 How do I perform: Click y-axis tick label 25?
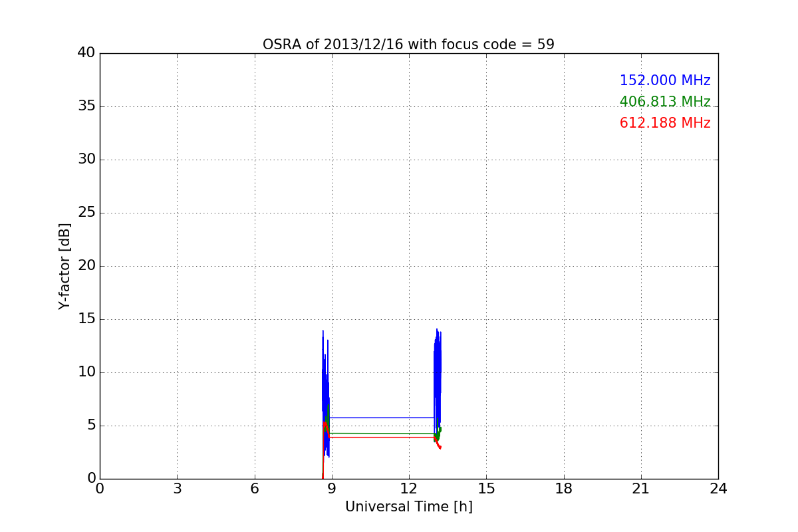point(86,213)
